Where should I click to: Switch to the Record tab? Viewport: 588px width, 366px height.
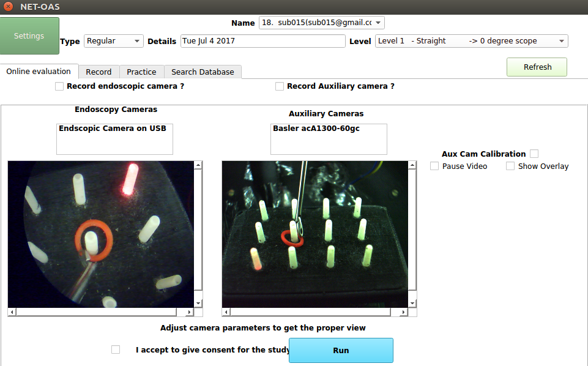point(99,72)
